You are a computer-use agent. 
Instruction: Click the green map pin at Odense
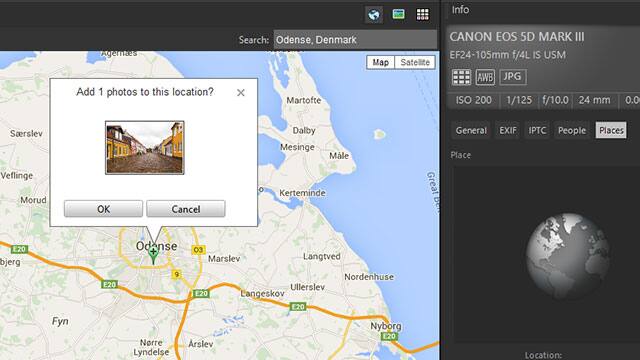click(153, 255)
